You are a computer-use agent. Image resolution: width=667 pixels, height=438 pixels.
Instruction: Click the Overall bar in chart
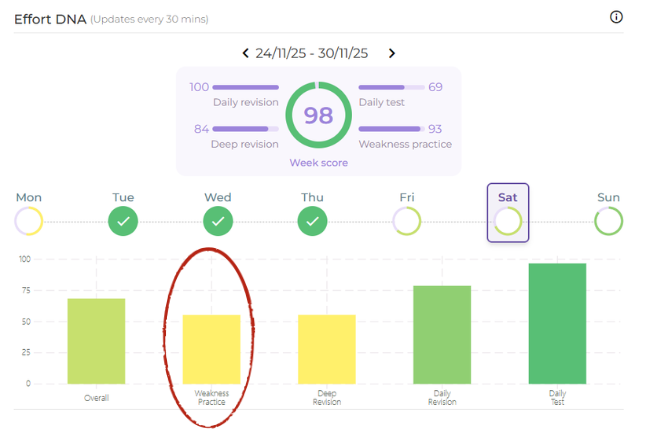click(96, 340)
